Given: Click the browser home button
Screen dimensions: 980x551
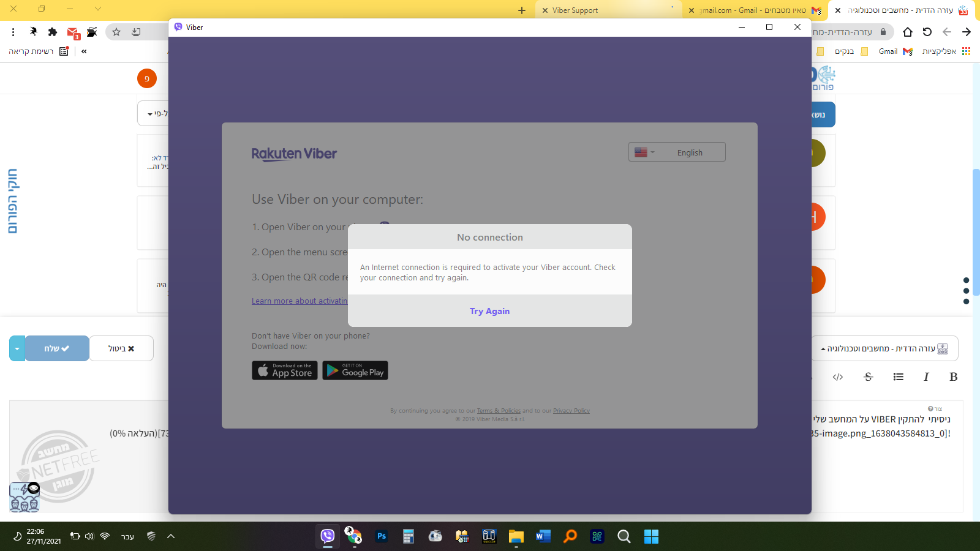Looking at the screenshot, I should (908, 32).
